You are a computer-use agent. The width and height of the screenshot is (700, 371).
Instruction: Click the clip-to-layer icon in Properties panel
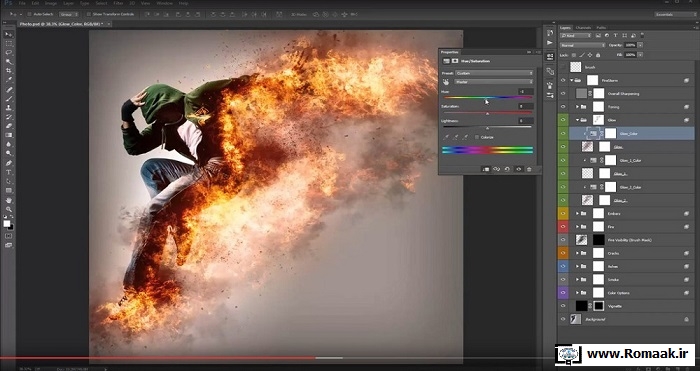[486, 169]
